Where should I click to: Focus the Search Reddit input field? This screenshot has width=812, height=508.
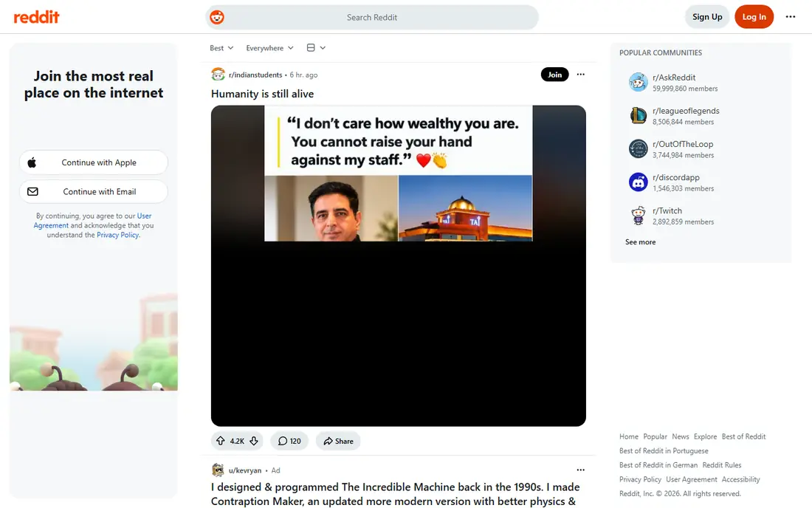372,17
